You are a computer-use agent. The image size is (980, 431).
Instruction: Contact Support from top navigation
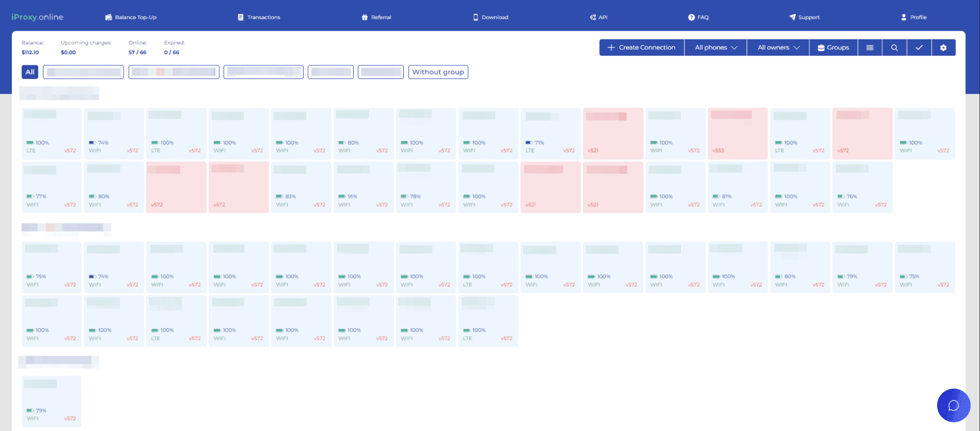[804, 17]
